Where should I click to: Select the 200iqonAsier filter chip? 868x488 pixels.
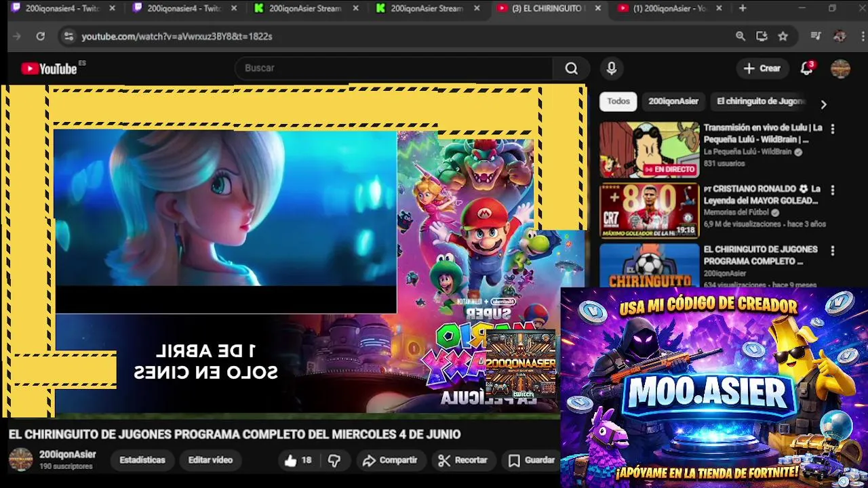(673, 101)
